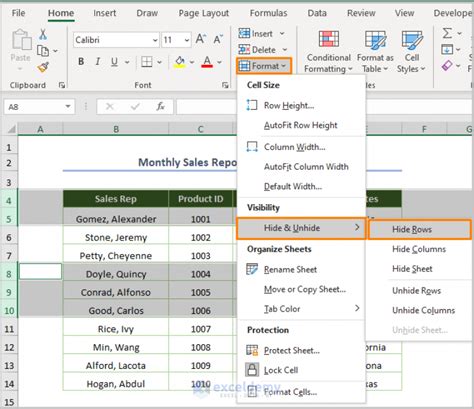Viewport: 474px width, 409px height.
Task: Click the Paste clipboard icon
Action: (21, 40)
